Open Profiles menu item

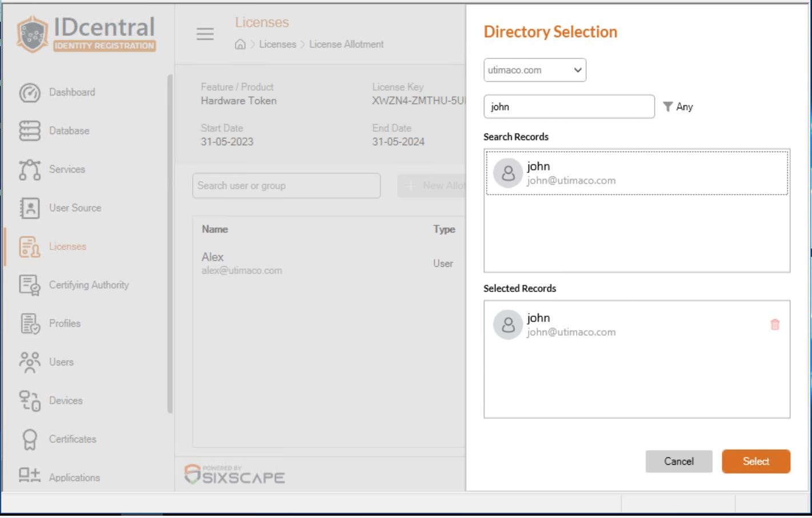point(65,324)
